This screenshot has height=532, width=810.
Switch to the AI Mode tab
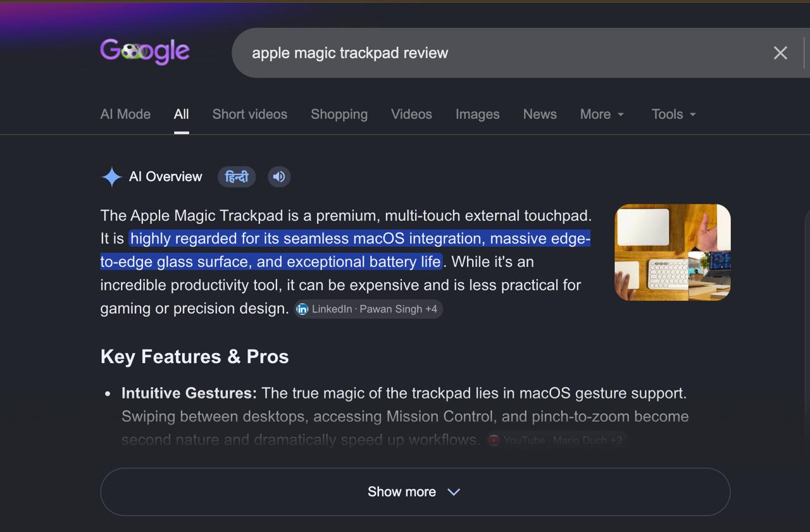[125, 114]
